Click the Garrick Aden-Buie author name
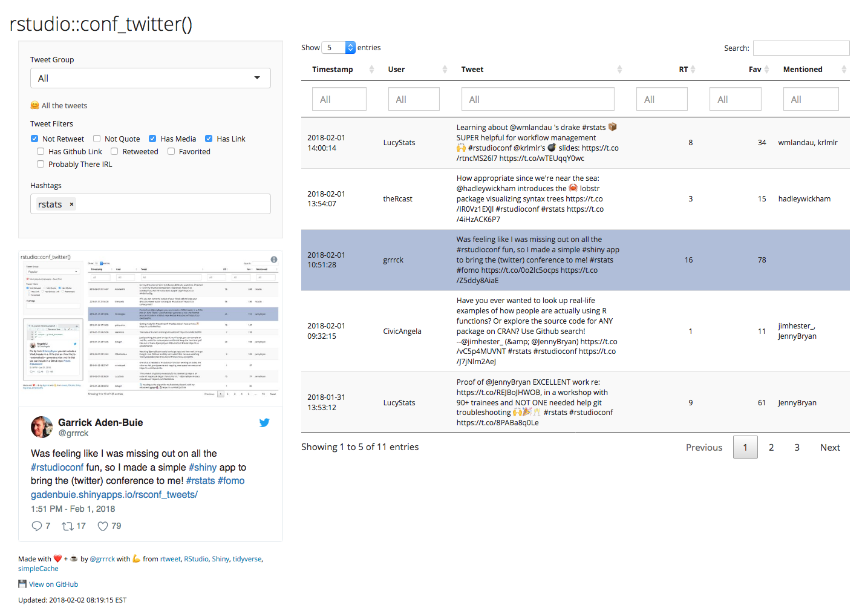 coord(100,423)
